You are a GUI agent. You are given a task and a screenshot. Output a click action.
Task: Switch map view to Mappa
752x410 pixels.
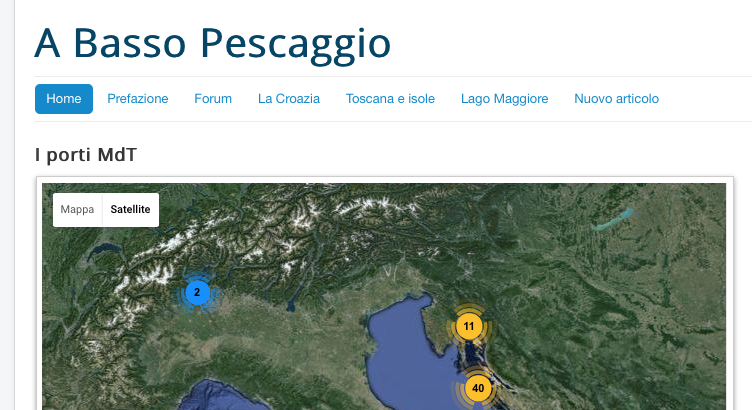[77, 210]
